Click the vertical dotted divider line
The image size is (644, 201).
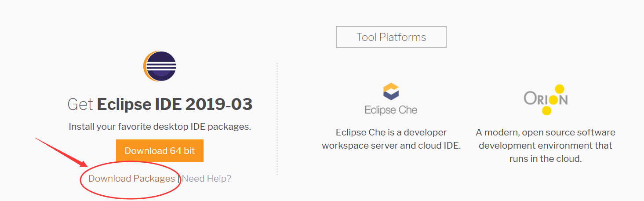coord(277,119)
